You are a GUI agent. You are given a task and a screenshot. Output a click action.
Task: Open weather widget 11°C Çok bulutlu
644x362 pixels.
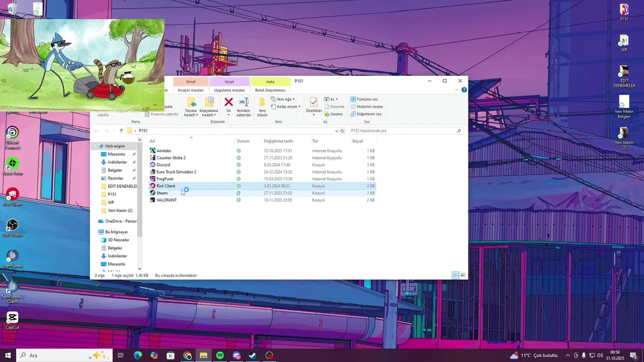[534, 355]
